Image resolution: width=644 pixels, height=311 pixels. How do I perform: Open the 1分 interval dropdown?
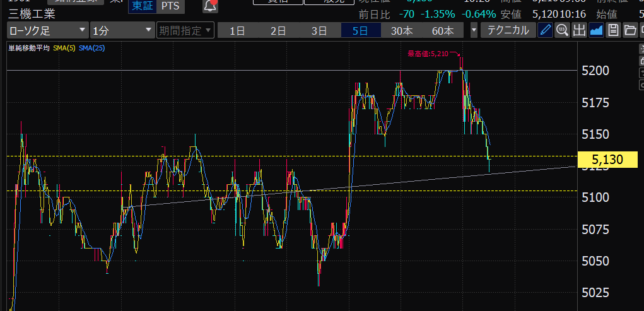(122, 30)
